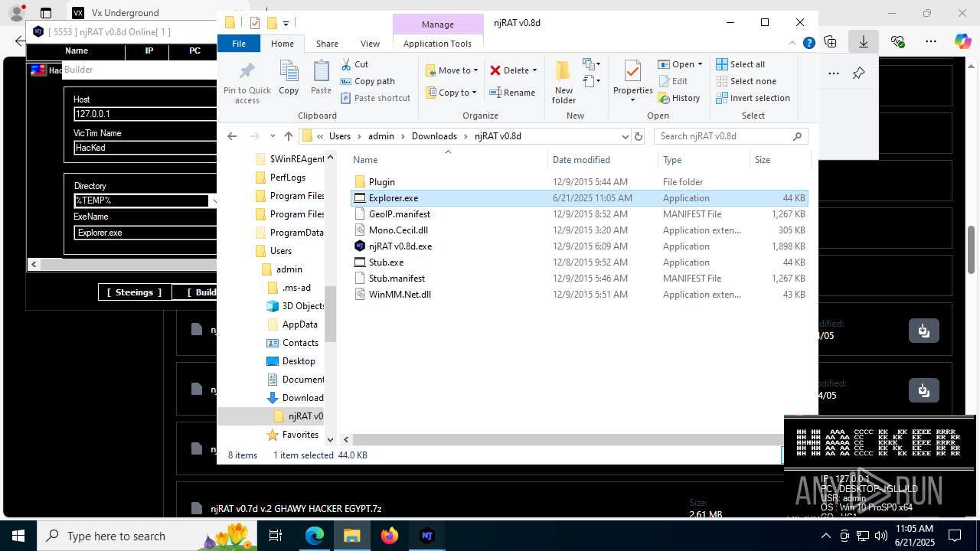Expand Delete options arrow

click(x=534, y=70)
